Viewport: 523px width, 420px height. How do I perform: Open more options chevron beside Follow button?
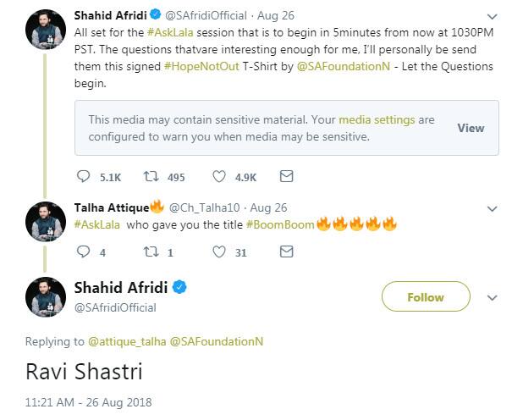coord(493,297)
